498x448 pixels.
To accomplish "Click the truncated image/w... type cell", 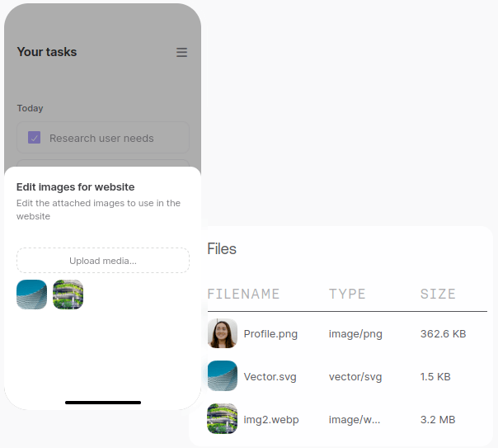I will pyautogui.click(x=355, y=420).
